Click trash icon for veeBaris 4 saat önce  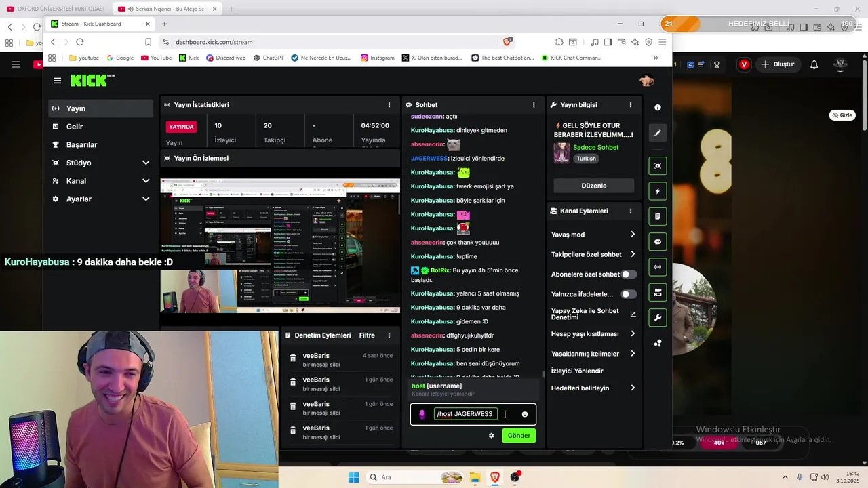[293, 358]
